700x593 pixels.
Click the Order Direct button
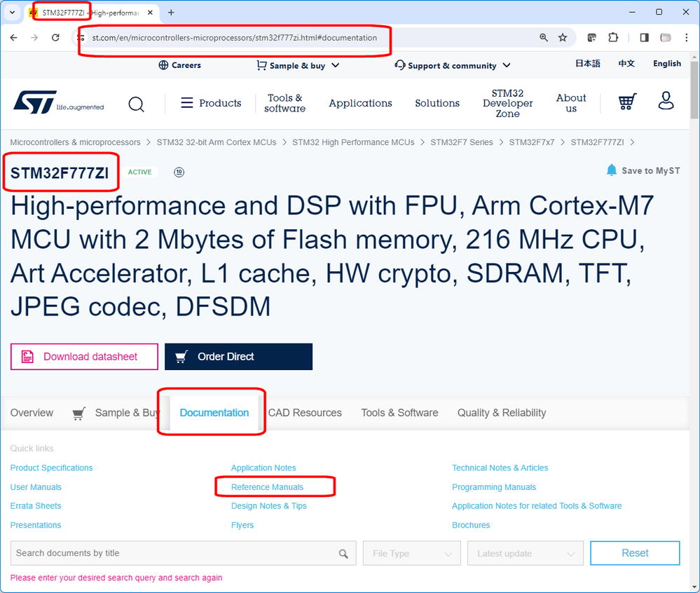(238, 356)
